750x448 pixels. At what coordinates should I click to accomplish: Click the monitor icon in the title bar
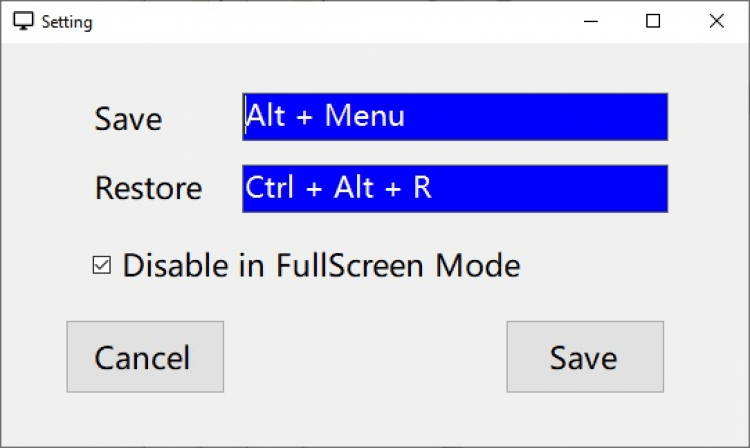tap(24, 21)
